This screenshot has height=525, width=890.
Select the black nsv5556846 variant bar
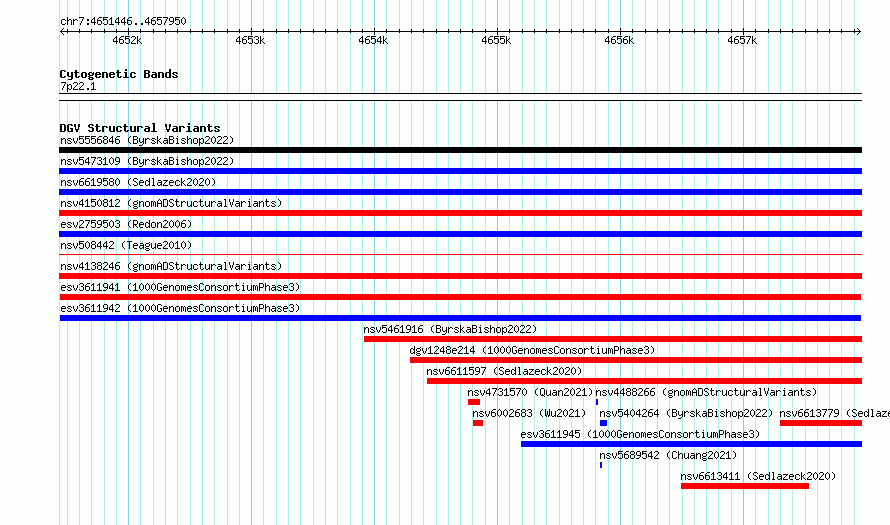[x=460, y=150]
